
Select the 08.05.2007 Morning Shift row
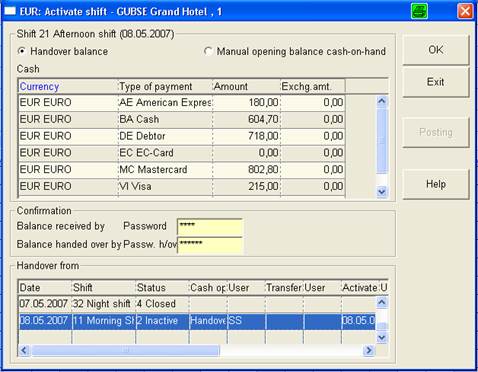point(197,321)
